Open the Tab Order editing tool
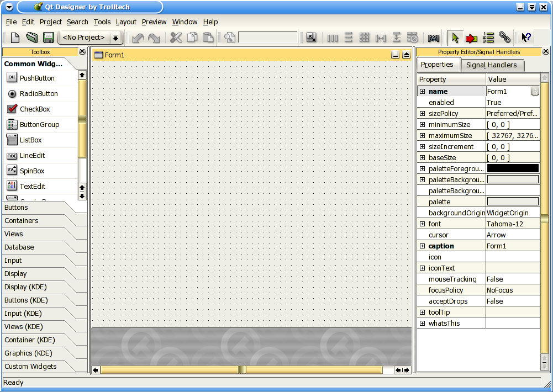 pos(488,38)
